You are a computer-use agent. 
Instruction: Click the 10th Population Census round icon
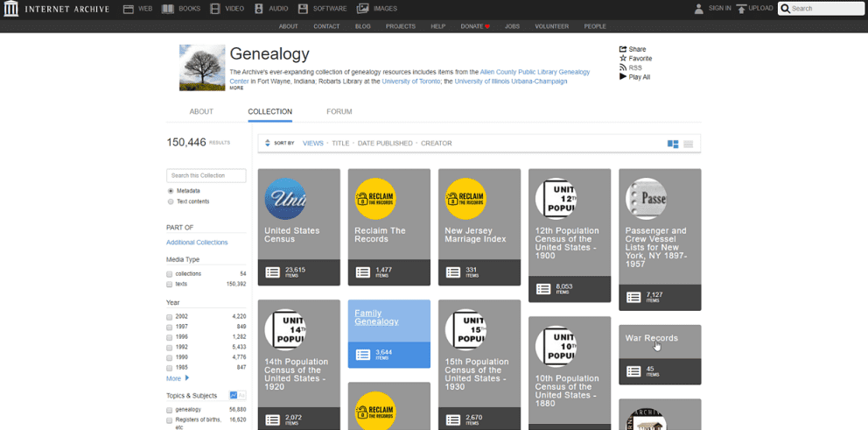tap(556, 347)
